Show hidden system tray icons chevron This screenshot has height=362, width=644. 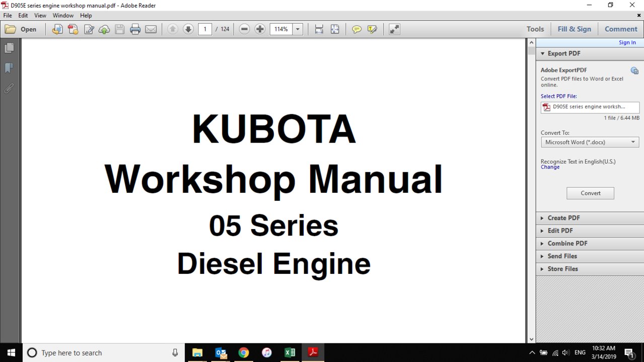click(532, 353)
